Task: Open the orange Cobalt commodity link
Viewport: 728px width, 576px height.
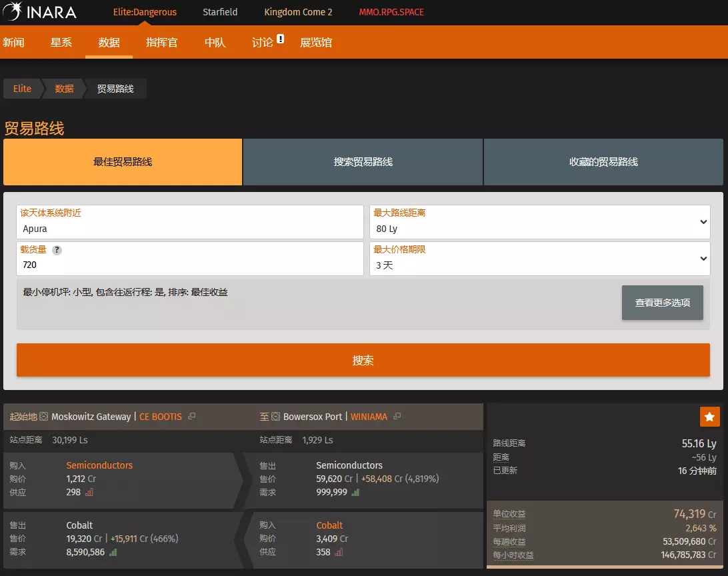Action: coord(329,525)
